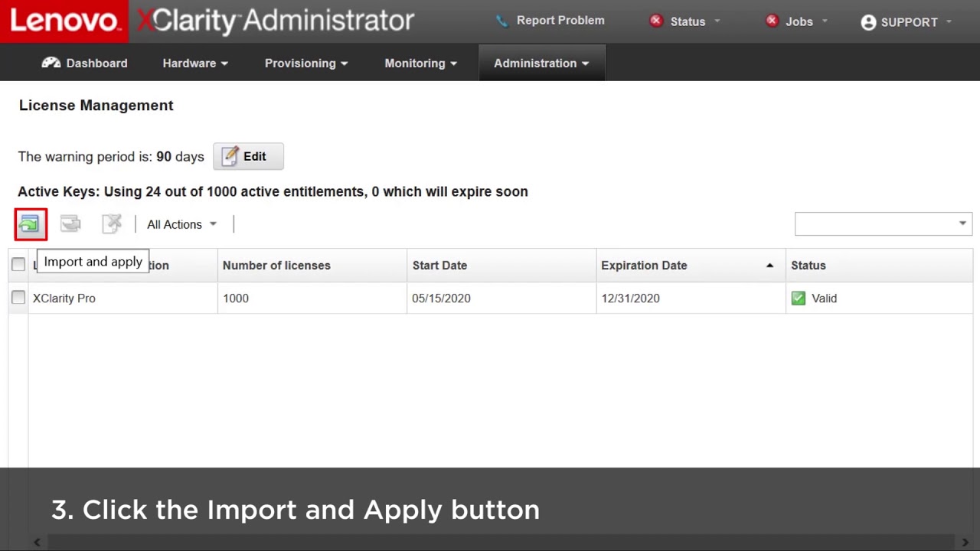Click the scroll right arrow at bottom
The image size is (980, 551).
965,543
